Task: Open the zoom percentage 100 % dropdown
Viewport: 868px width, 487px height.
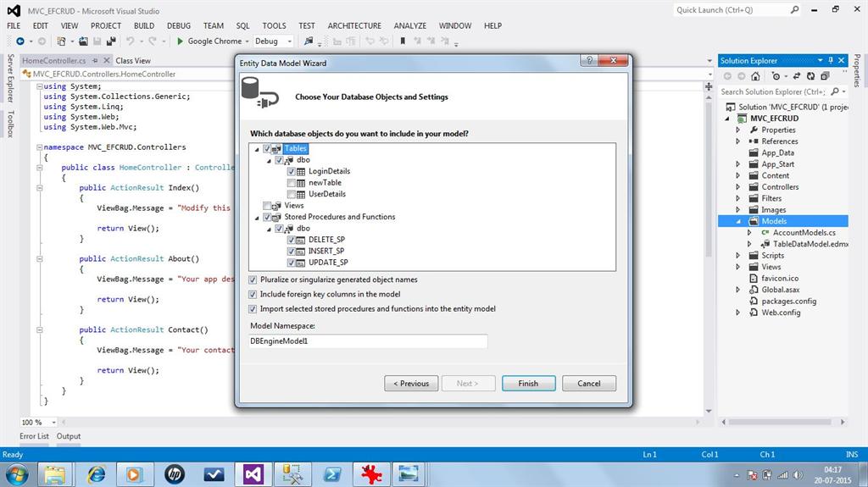Action: tap(53, 423)
